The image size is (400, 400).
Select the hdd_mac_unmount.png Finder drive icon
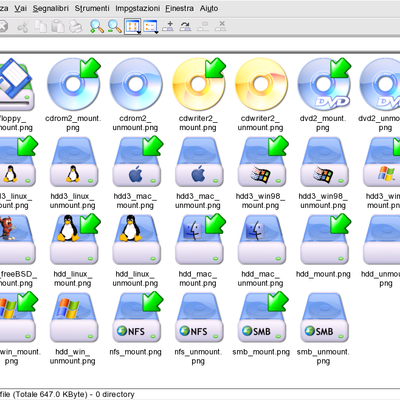262,240
